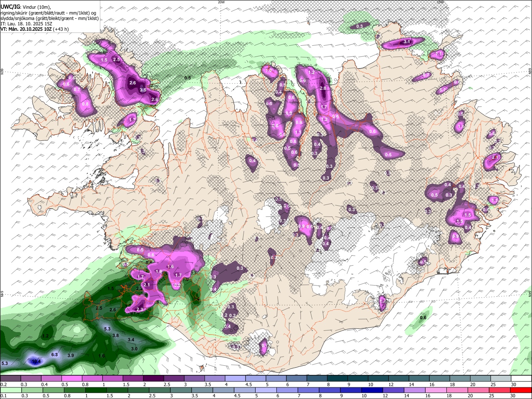Click the 3.4 rainfall value southwest of Iceland
The width and height of the screenshot is (532, 399).
click(x=131, y=340)
